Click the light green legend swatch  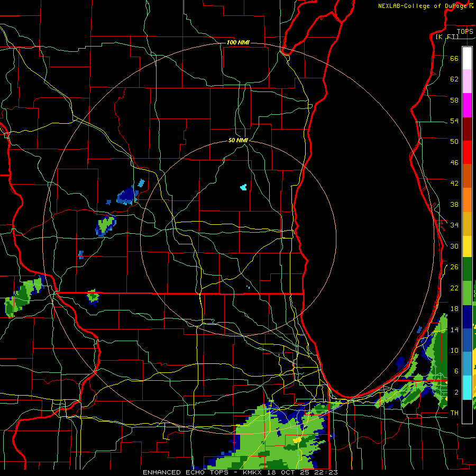pyautogui.click(x=467, y=293)
